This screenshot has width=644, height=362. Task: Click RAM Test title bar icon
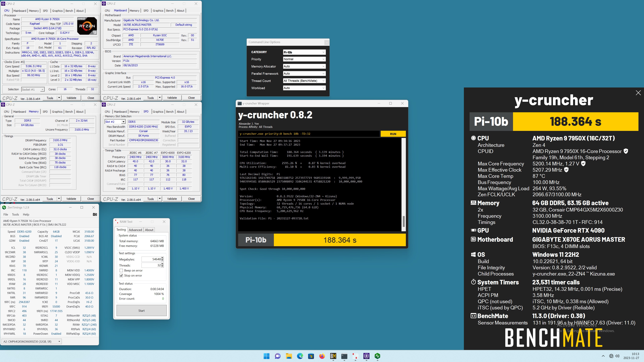click(117, 222)
